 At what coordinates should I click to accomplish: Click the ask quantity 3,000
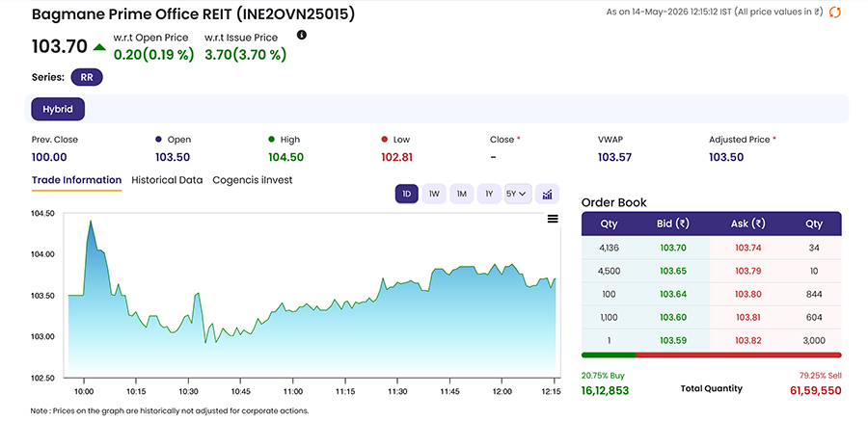[x=814, y=341]
